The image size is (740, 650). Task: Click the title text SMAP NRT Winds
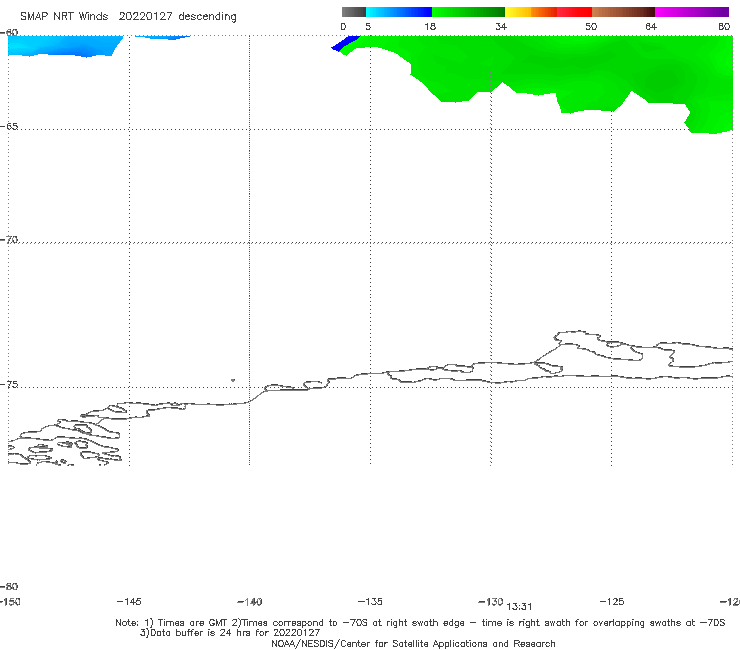(64, 16)
